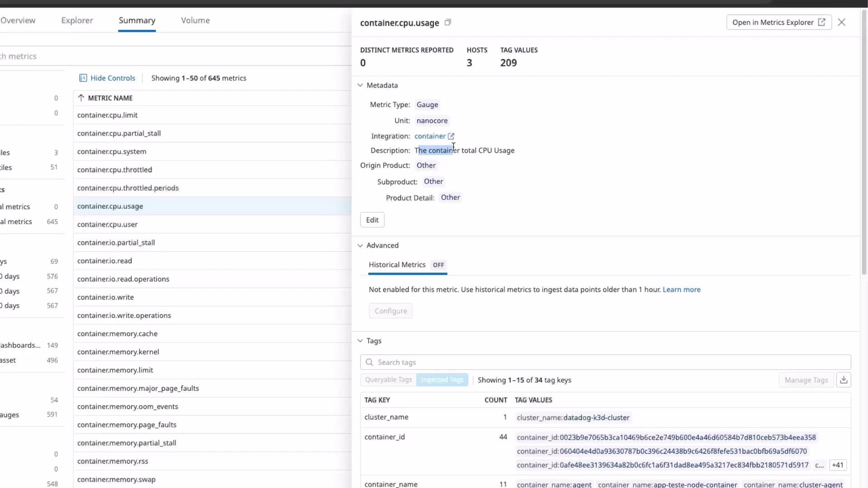Select container.memory.kernel metric

(212, 352)
